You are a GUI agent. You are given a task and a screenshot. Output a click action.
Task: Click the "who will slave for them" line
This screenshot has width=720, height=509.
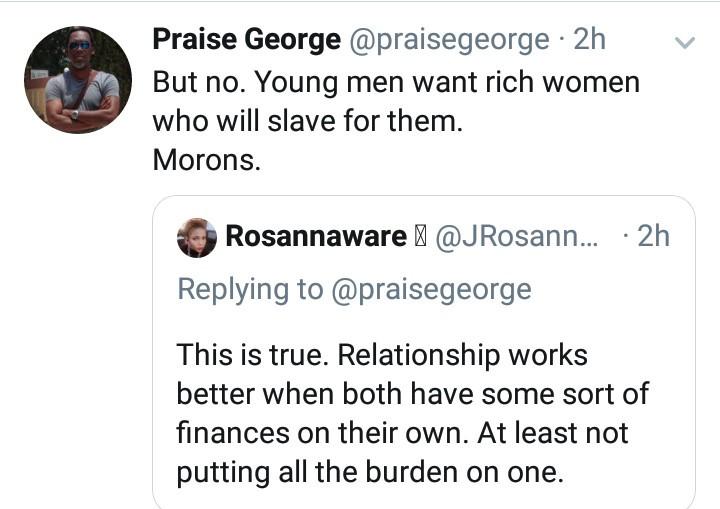307,121
